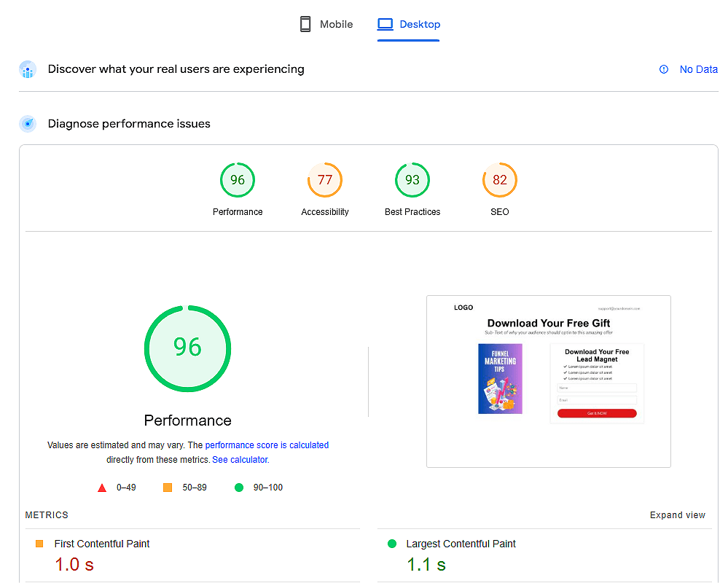Jump to the Performance score gauge 96

click(238, 180)
